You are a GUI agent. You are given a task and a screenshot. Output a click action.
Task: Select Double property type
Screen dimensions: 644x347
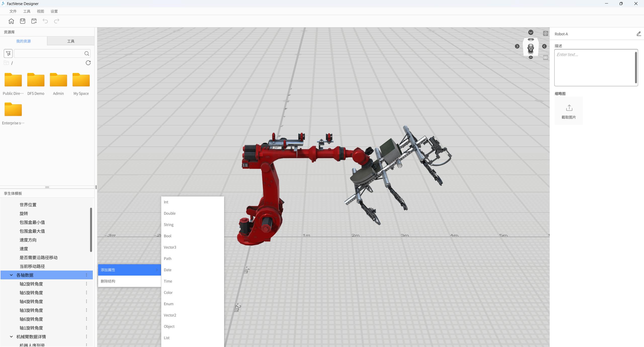click(x=192, y=213)
